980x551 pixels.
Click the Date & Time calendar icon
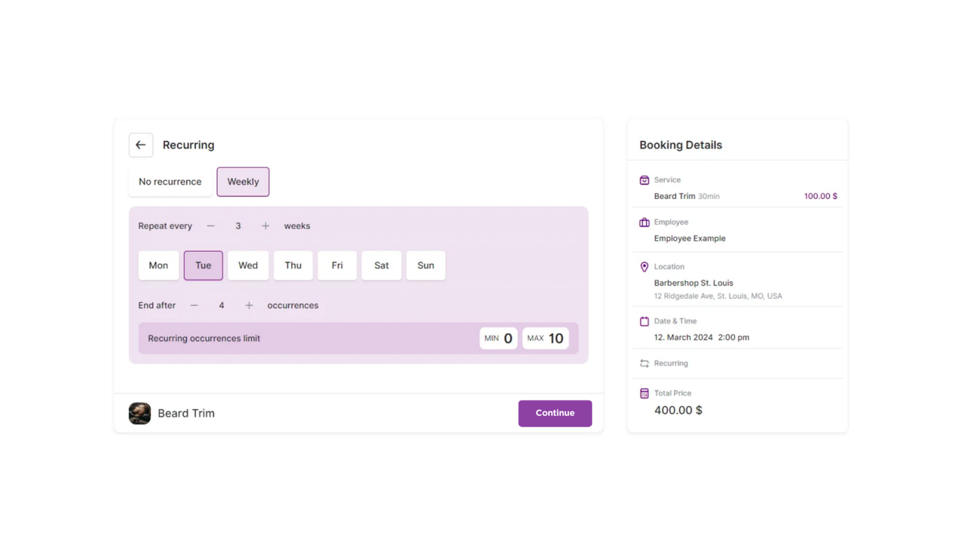(x=644, y=321)
